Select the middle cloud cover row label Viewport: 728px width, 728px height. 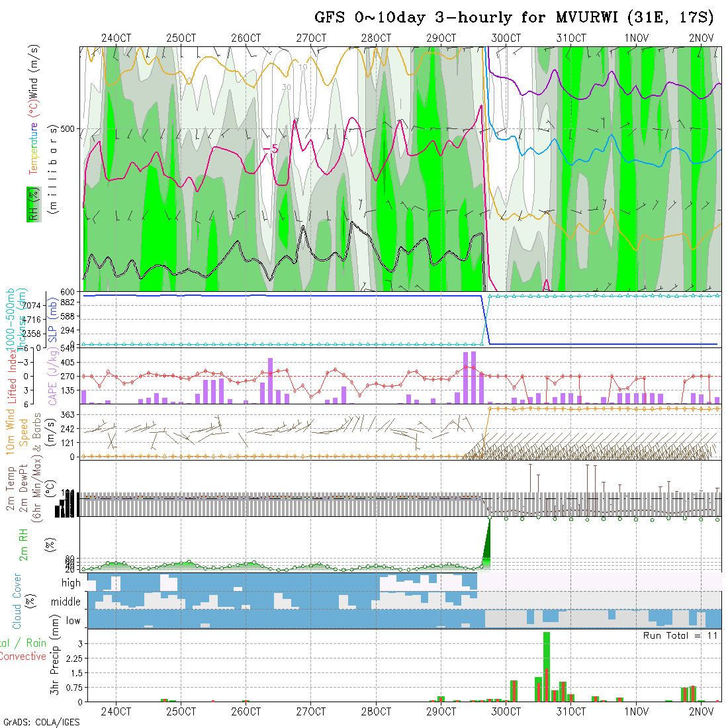(x=66, y=602)
